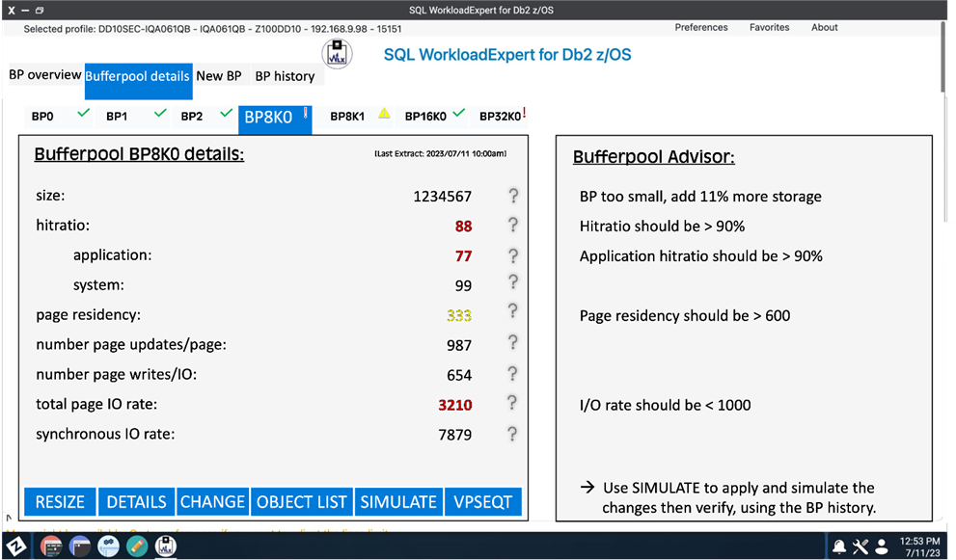
Task: Open the Favorites menu
Action: (x=769, y=28)
